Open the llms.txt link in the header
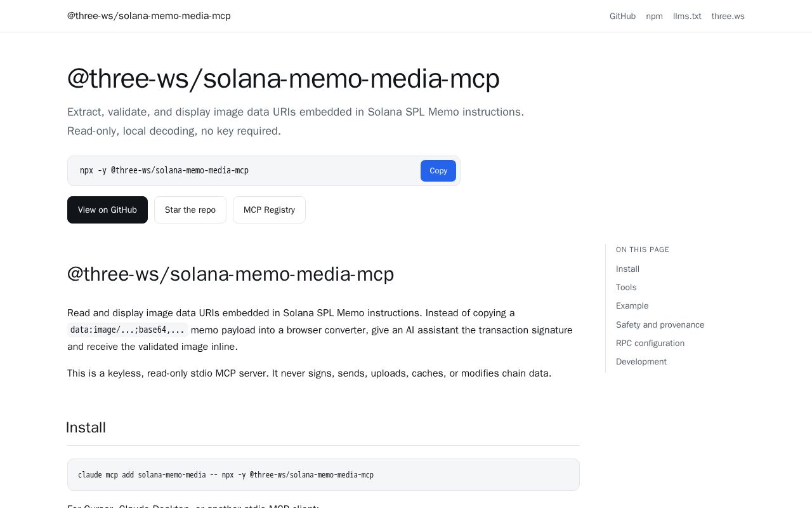This screenshot has height=508, width=812. (687, 16)
